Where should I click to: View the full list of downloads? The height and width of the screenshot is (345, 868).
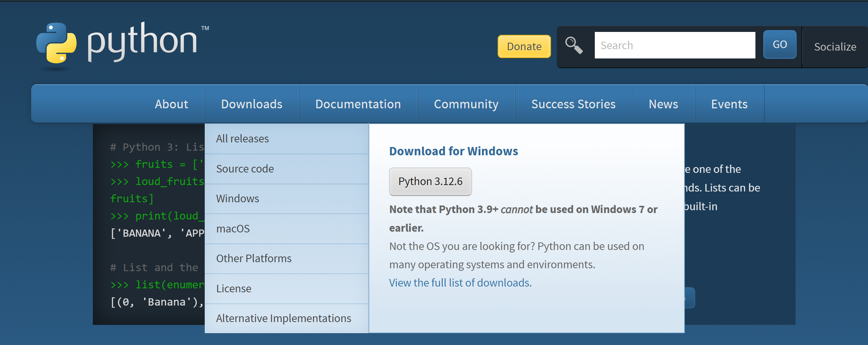click(x=460, y=283)
